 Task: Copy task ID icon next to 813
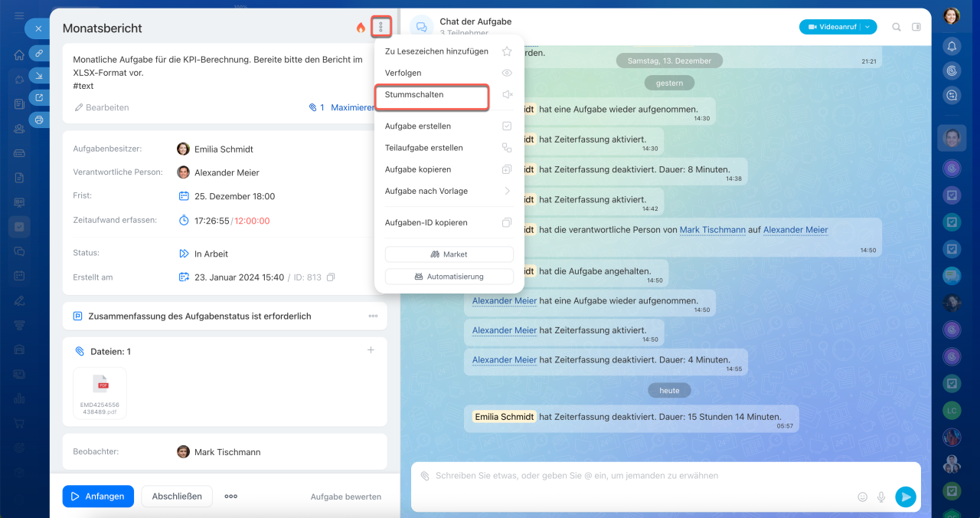point(331,277)
